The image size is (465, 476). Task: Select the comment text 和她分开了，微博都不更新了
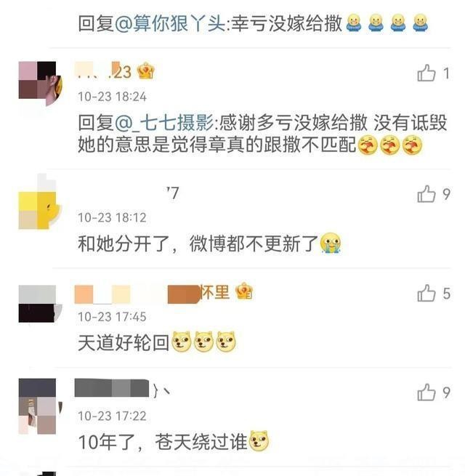[x=198, y=243]
